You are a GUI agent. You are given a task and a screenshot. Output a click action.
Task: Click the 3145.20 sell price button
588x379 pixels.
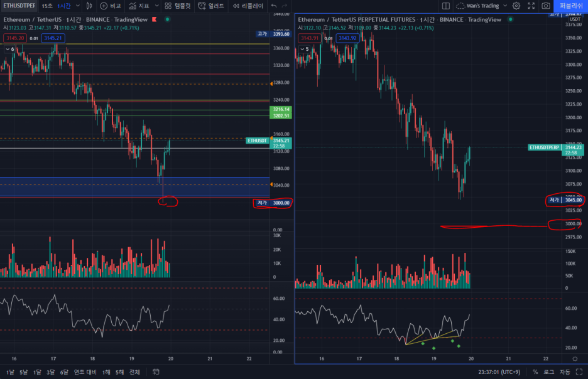click(x=15, y=38)
